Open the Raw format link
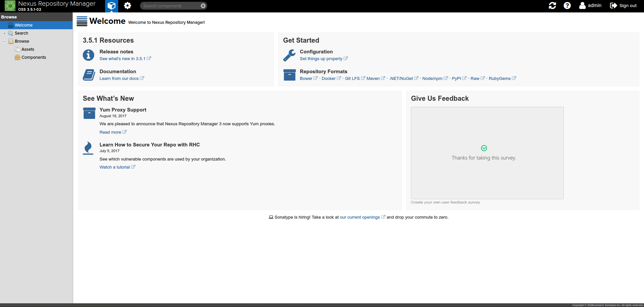Image resolution: width=644 pixels, height=307 pixels. pyautogui.click(x=478, y=79)
